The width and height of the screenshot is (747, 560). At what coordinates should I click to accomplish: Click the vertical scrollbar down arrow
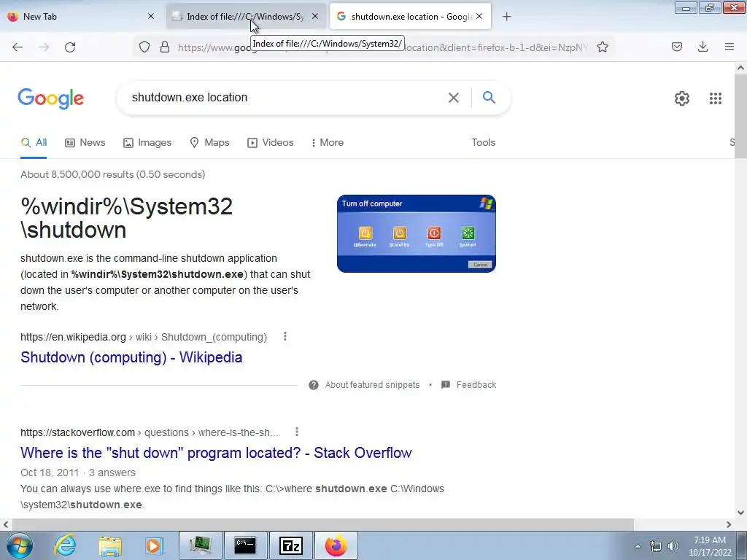click(x=741, y=513)
